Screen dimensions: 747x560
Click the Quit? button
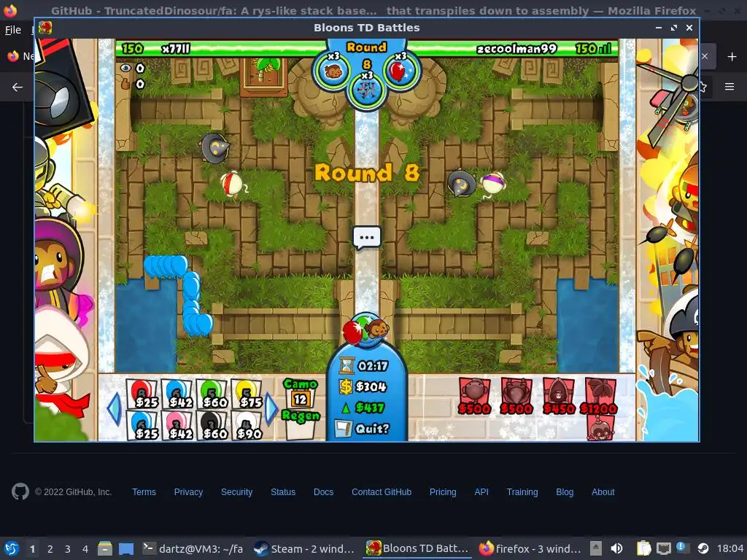[x=372, y=429]
